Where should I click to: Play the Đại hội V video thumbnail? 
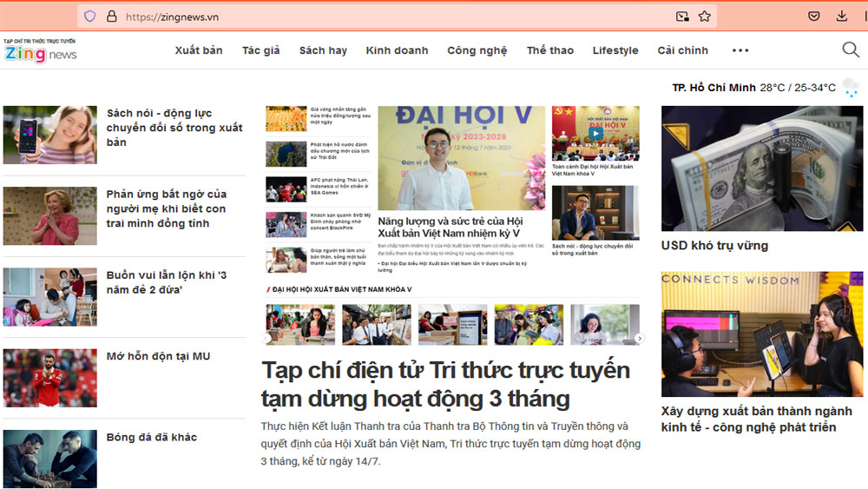click(x=595, y=134)
